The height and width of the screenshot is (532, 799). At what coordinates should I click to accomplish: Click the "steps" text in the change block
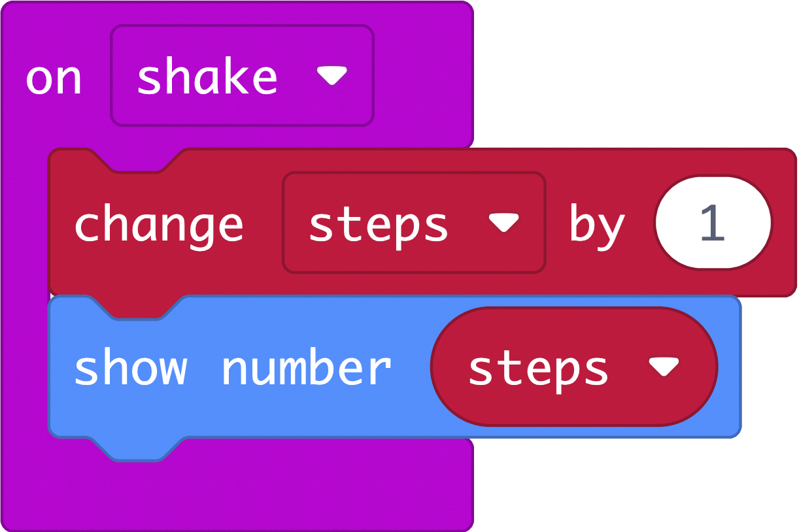click(x=378, y=224)
